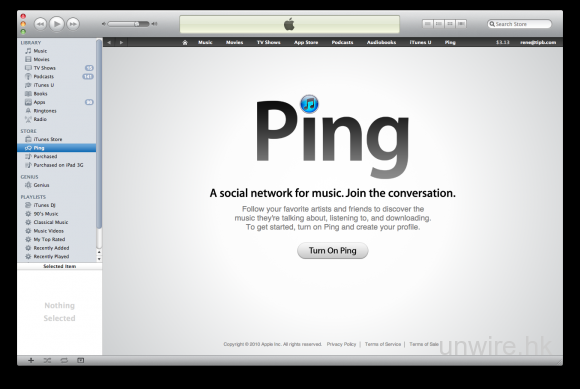
Task: Open the iTunes Store home icon
Action: (x=185, y=43)
